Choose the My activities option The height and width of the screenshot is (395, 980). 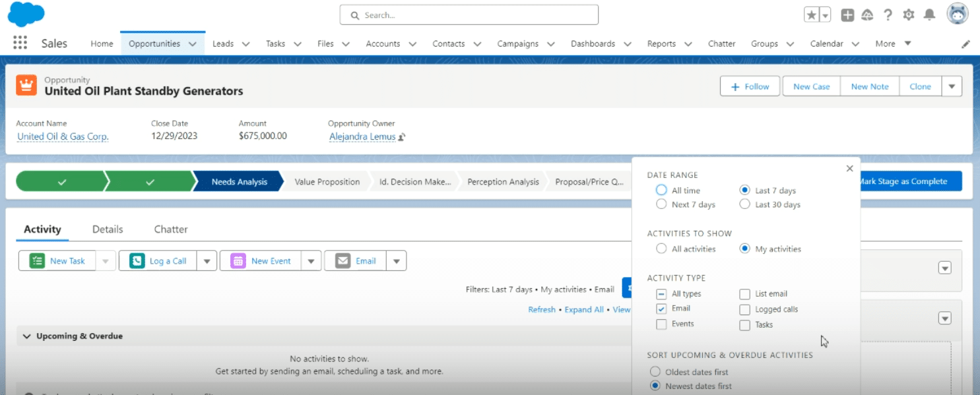pyautogui.click(x=745, y=249)
